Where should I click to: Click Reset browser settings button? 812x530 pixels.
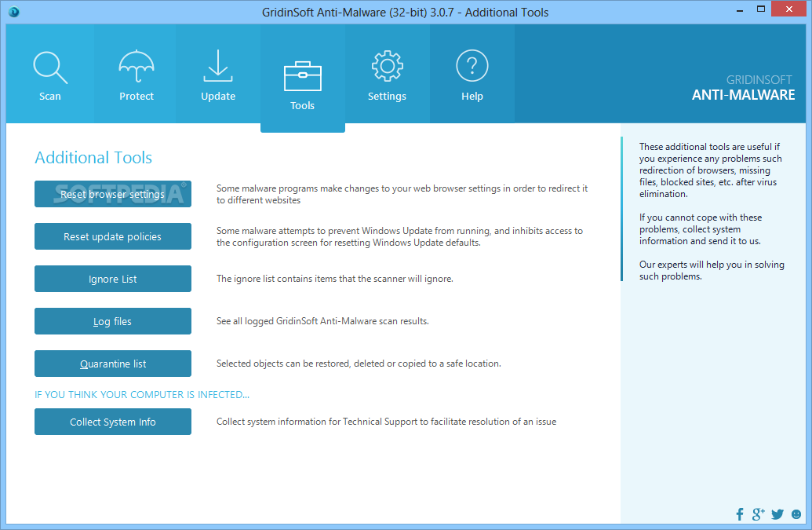point(113,194)
